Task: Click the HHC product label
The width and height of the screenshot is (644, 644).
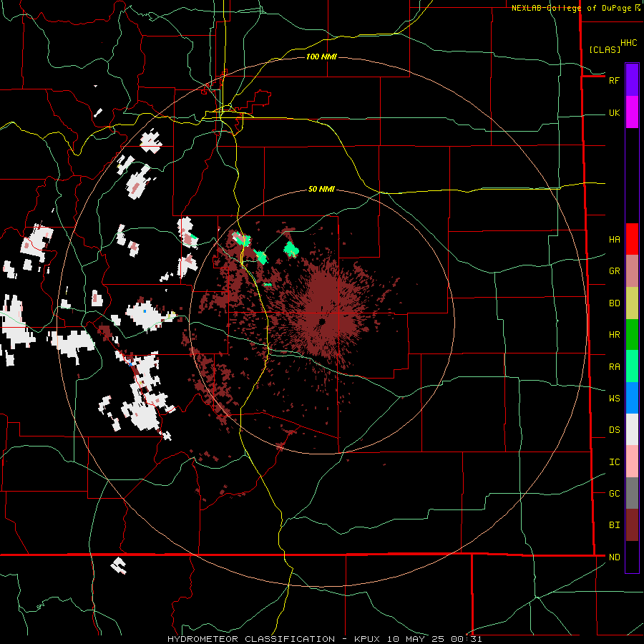Action: (628, 43)
